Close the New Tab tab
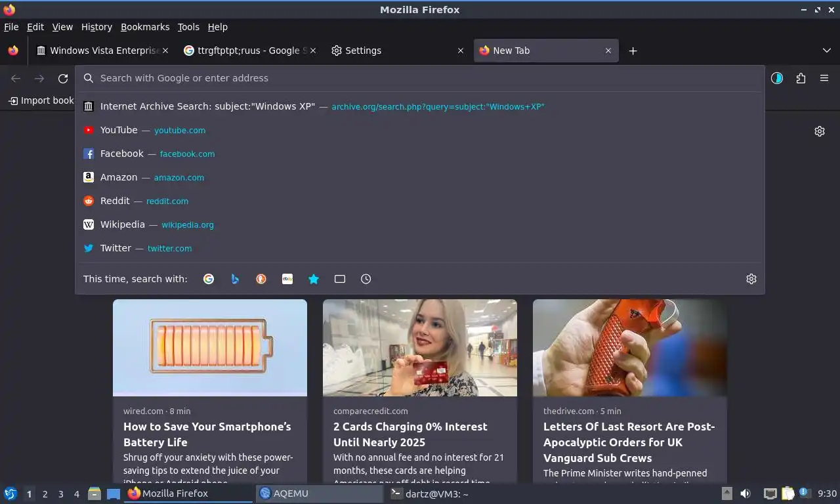The height and width of the screenshot is (504, 840). coord(608,51)
